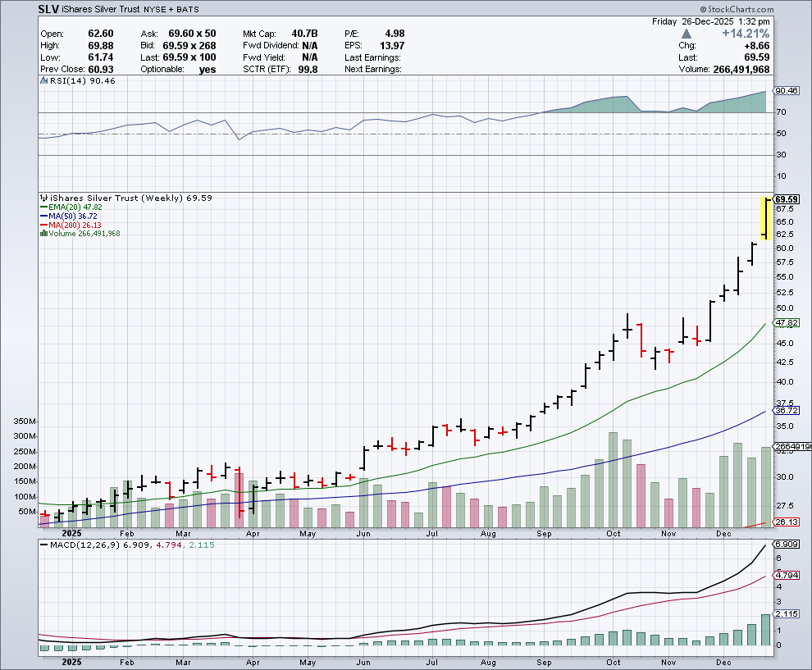Open the StockCharts.com copyright link
This screenshot has height=670, width=812.
pyautogui.click(x=737, y=9)
